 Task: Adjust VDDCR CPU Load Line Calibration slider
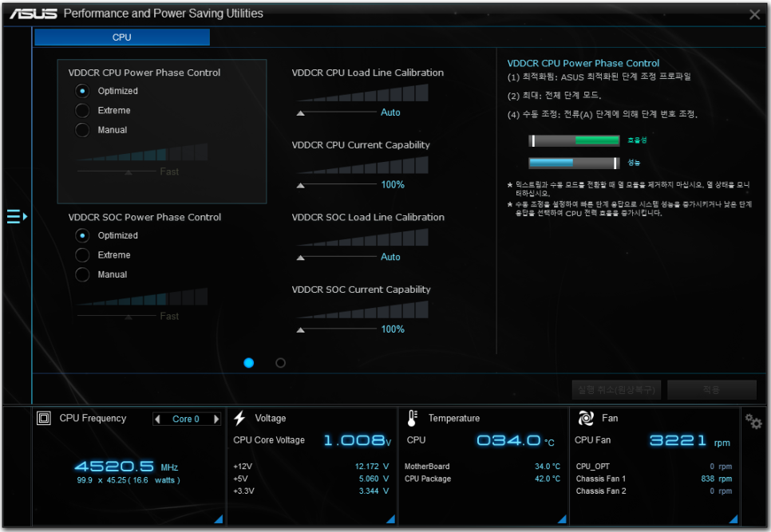coord(337,112)
